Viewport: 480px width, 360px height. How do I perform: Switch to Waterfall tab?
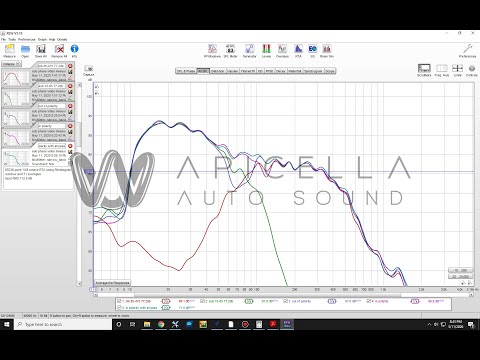pyautogui.click(x=295, y=71)
